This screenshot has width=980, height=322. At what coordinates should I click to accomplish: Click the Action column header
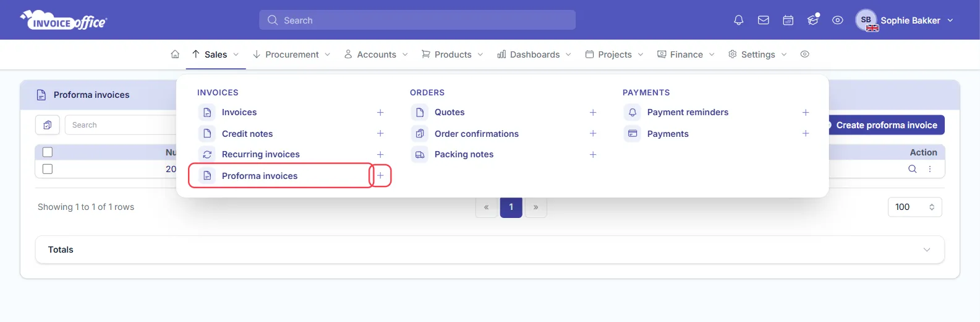click(x=923, y=152)
